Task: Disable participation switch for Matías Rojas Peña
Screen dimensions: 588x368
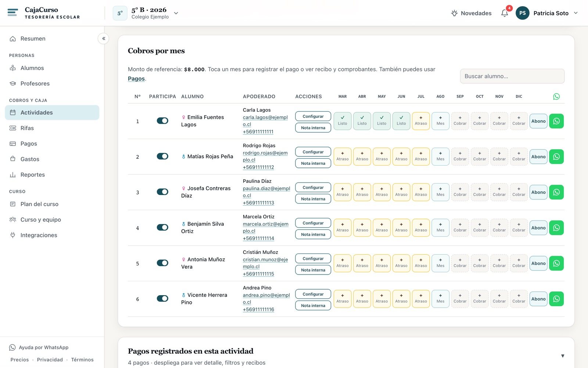Action: pos(162,156)
